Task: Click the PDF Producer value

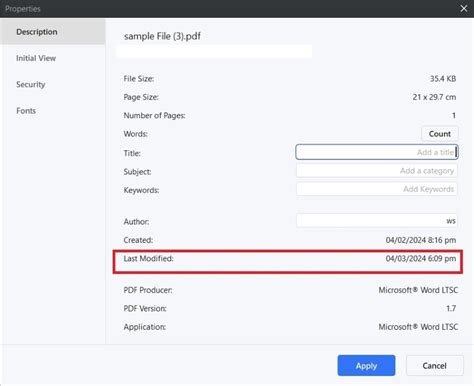Action: click(418, 290)
